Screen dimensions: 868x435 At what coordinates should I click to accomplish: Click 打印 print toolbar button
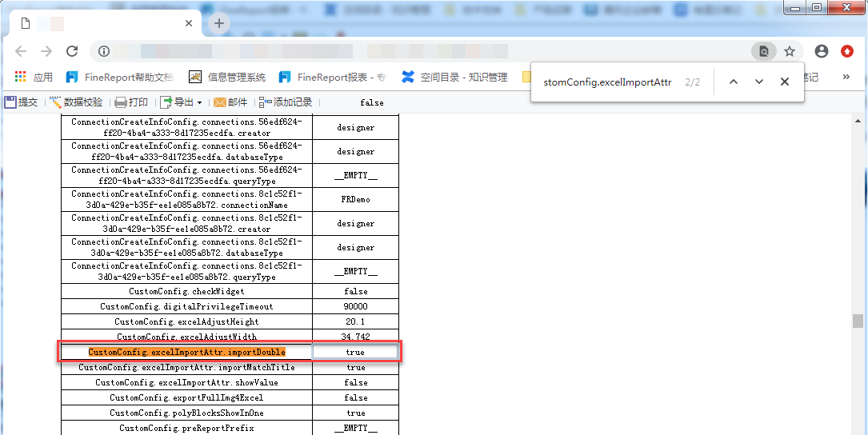coord(131,102)
